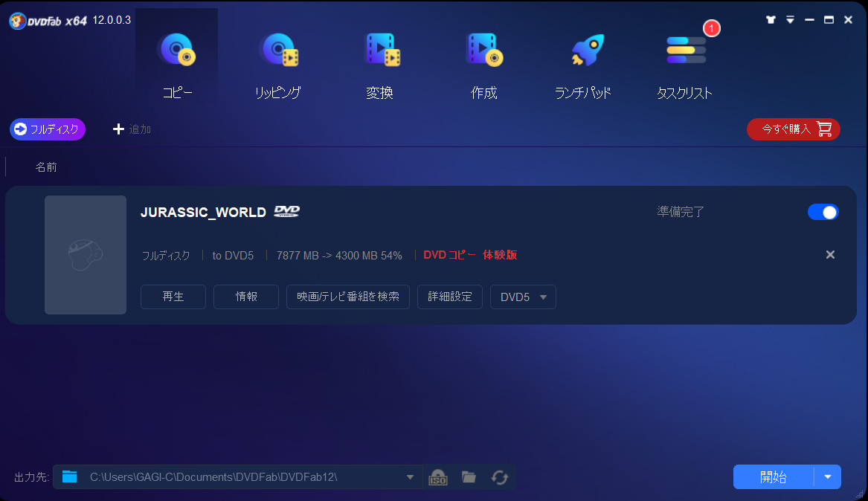Select ISO image output icon
Viewport: 868px width, 501px height.
click(x=438, y=477)
